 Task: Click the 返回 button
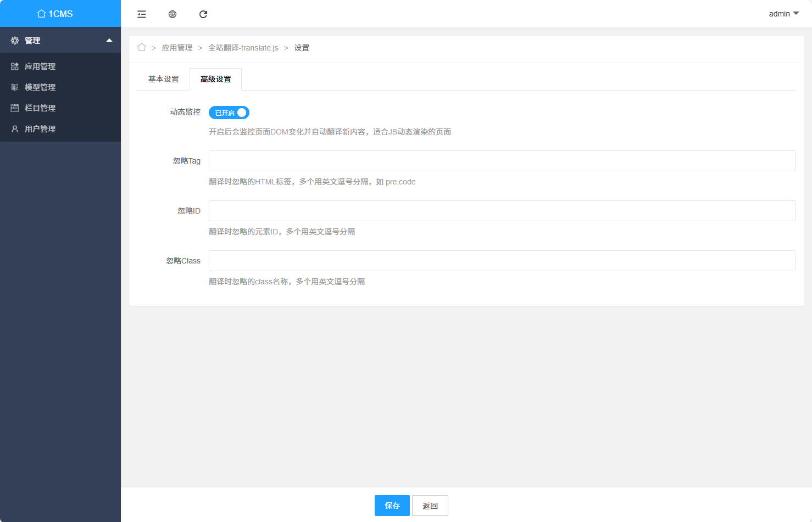(430, 506)
